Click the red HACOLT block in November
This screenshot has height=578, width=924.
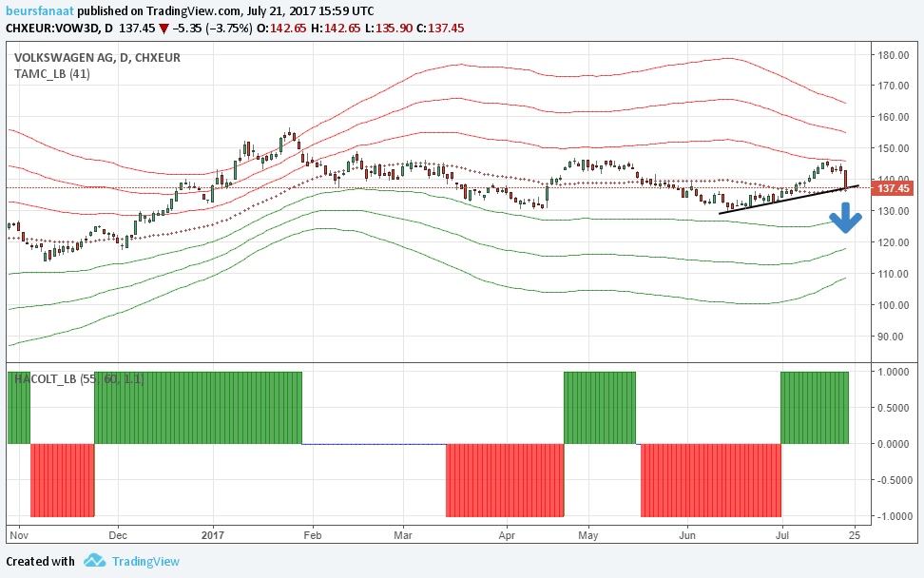pos(63,480)
